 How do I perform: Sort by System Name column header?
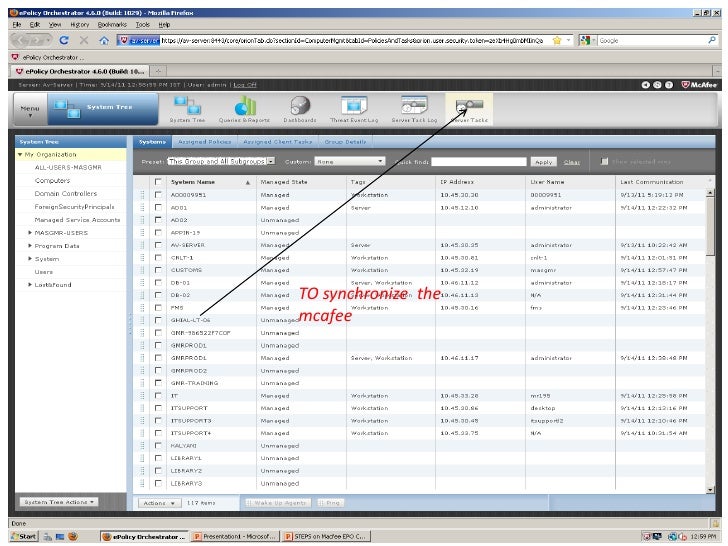[210, 182]
